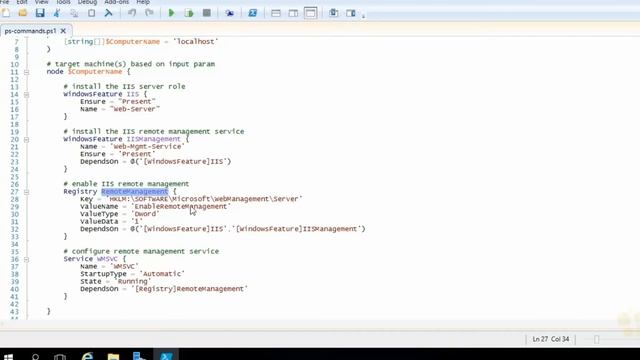640x360 pixels.
Task: Collapse the WindowsFeature IIS block at line 14
Action: tap(27, 94)
